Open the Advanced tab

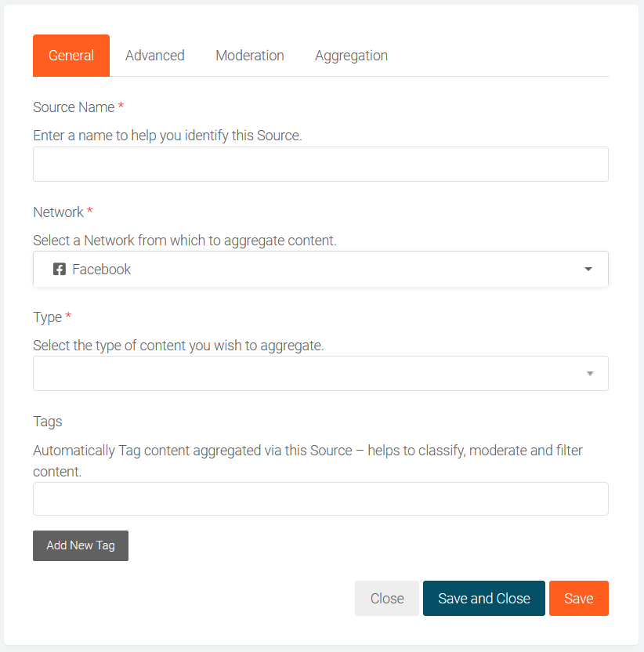pyautogui.click(x=154, y=56)
